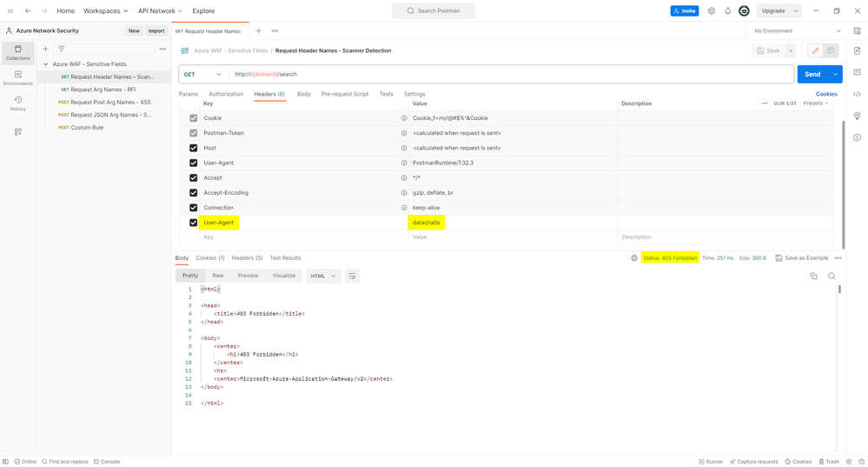The height and width of the screenshot is (467, 868).
Task: Collapse the Azure WAF - Sensitive Fields collection
Action: (46, 64)
